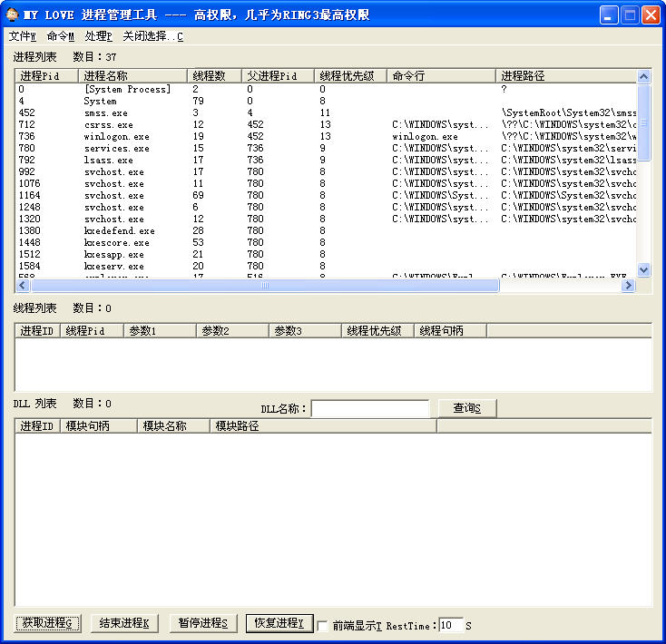Toggle the 前端显示T checkbox
This screenshot has height=644, width=666.
pyautogui.click(x=323, y=626)
